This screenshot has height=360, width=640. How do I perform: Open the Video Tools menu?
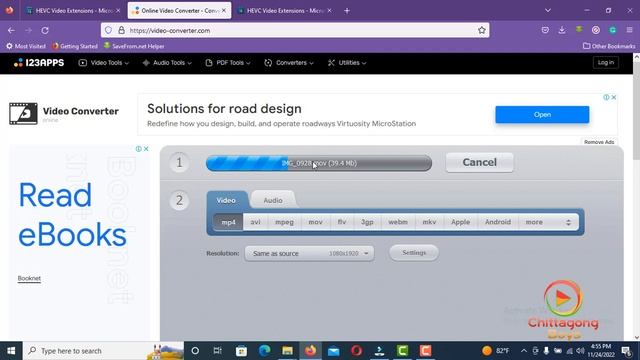pyautogui.click(x=104, y=63)
